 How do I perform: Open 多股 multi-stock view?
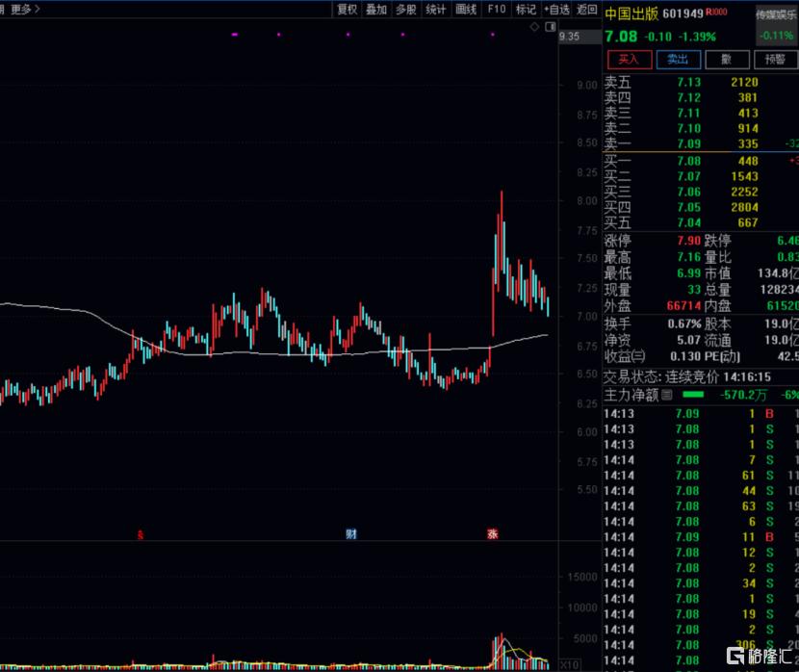(x=405, y=10)
